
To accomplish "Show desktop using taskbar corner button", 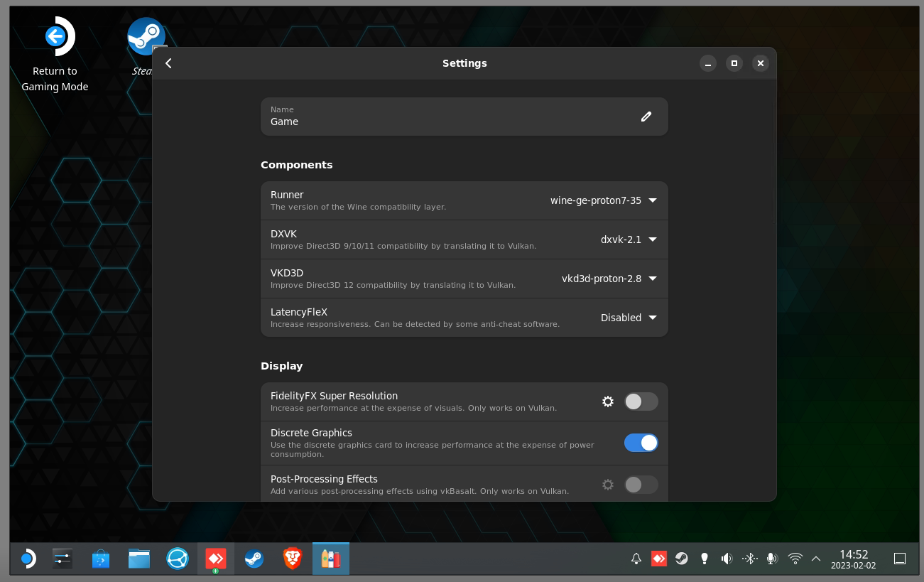I will coord(899,559).
